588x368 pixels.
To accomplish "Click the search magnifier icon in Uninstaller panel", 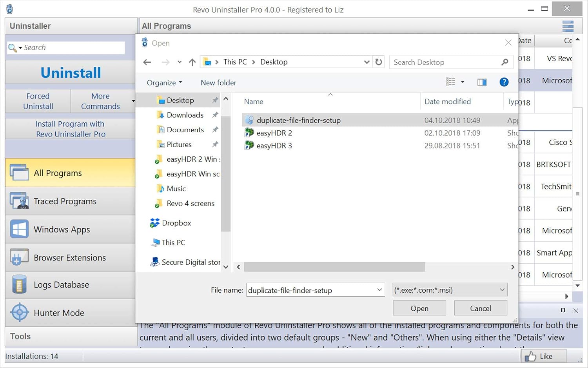I will [x=12, y=48].
